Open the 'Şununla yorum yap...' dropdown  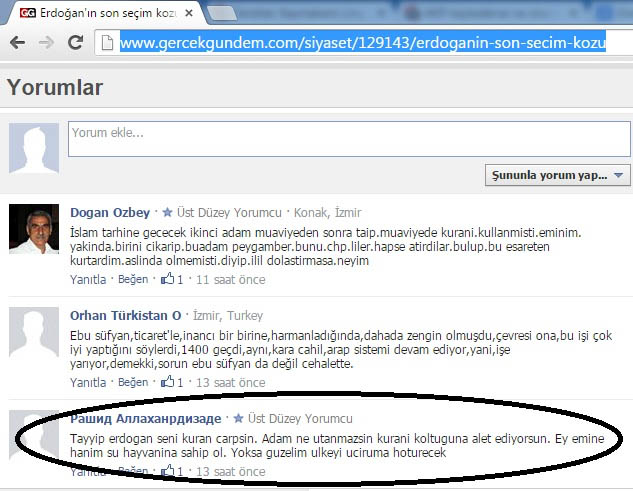557,175
